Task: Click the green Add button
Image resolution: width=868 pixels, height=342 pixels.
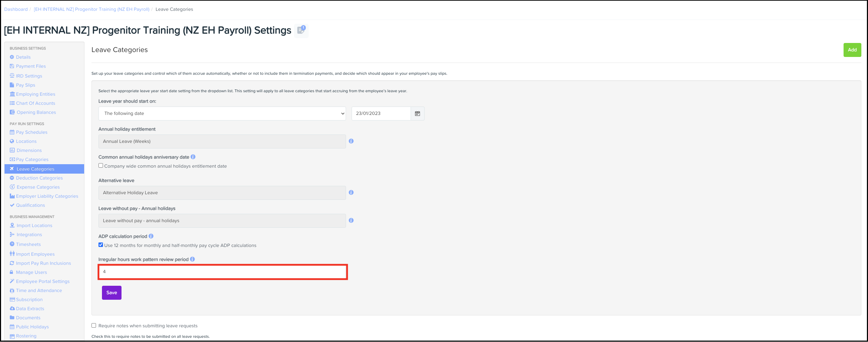Action: [852, 50]
